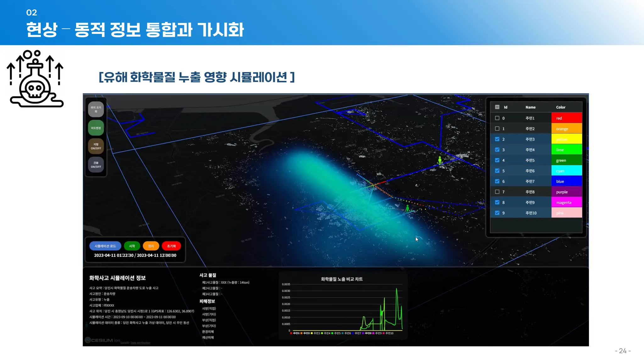Toggle 주민4 legend entry in chart
Image resolution: width=644 pixels, height=362 pixels.
(x=326, y=333)
